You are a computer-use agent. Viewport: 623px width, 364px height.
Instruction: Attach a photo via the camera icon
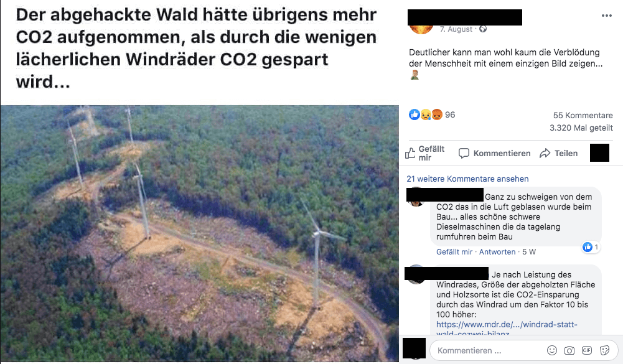coord(569,350)
